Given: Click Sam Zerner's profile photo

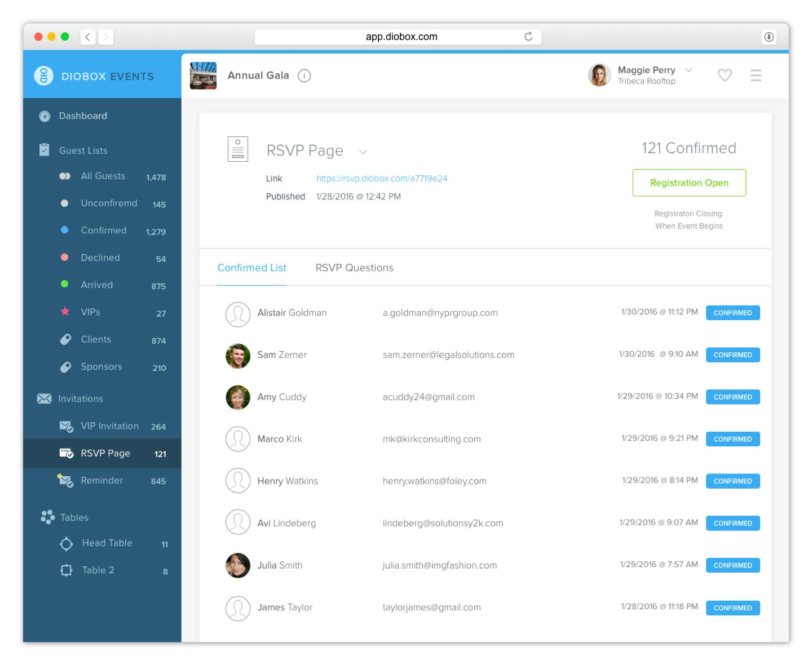Looking at the screenshot, I should (238, 356).
